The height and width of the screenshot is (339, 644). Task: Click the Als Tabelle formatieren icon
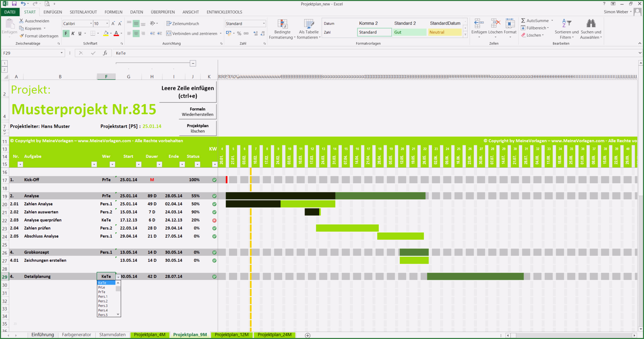[x=309, y=24]
